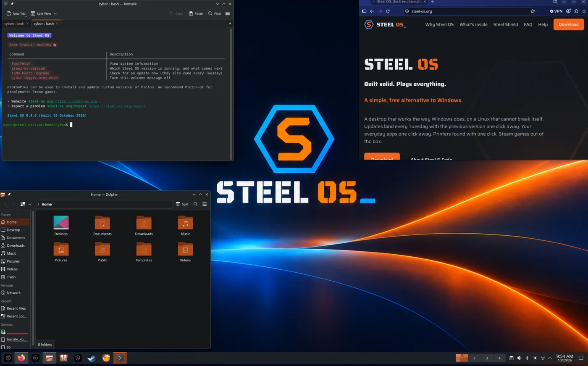Toggle the VPN button in the browser
This screenshot has width=588, height=366.
[x=556, y=11]
